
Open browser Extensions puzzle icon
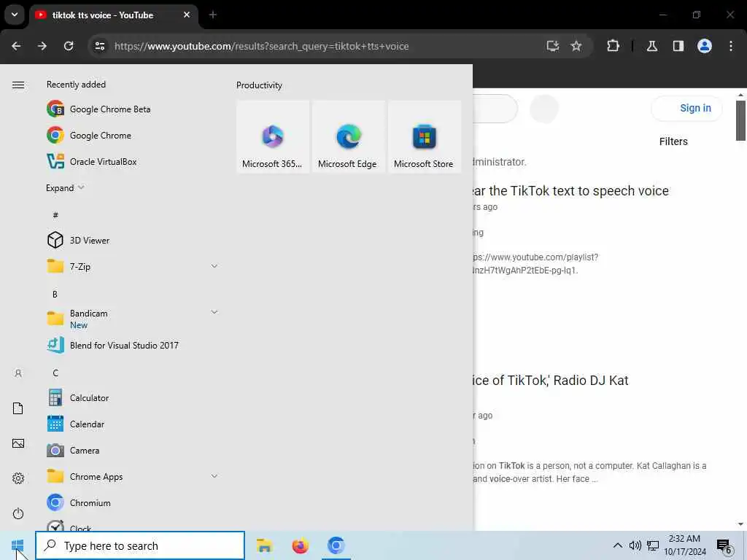click(613, 46)
